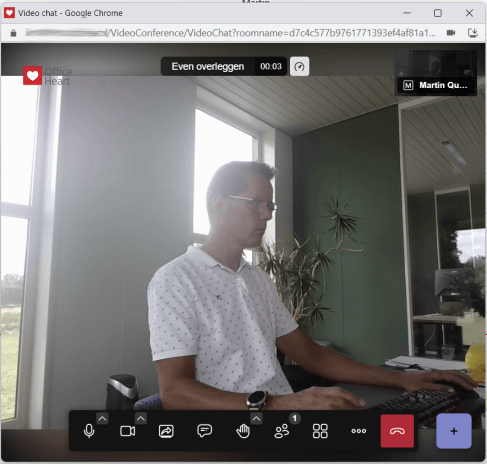Screen dimensions: 487x464
Task: Click the Even overleggen meeting title
Action: tap(208, 66)
